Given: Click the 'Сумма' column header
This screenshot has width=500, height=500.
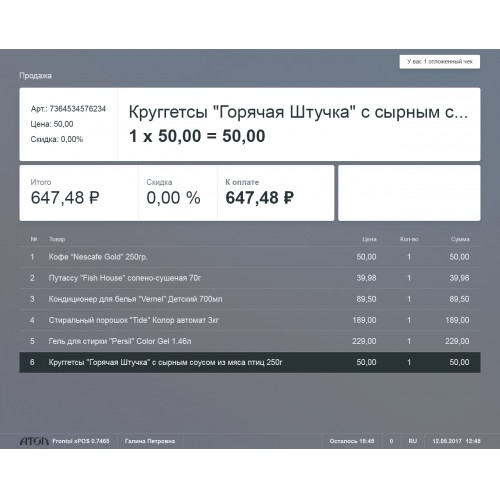Looking at the screenshot, I should (460, 239).
